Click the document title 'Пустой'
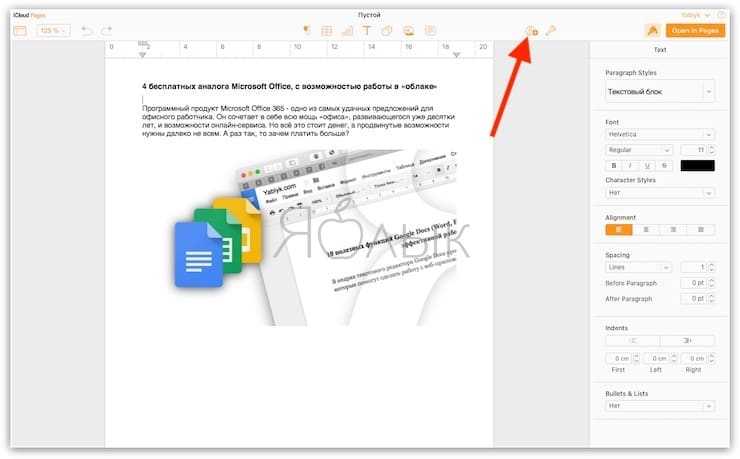The image size is (740, 459). click(x=369, y=15)
